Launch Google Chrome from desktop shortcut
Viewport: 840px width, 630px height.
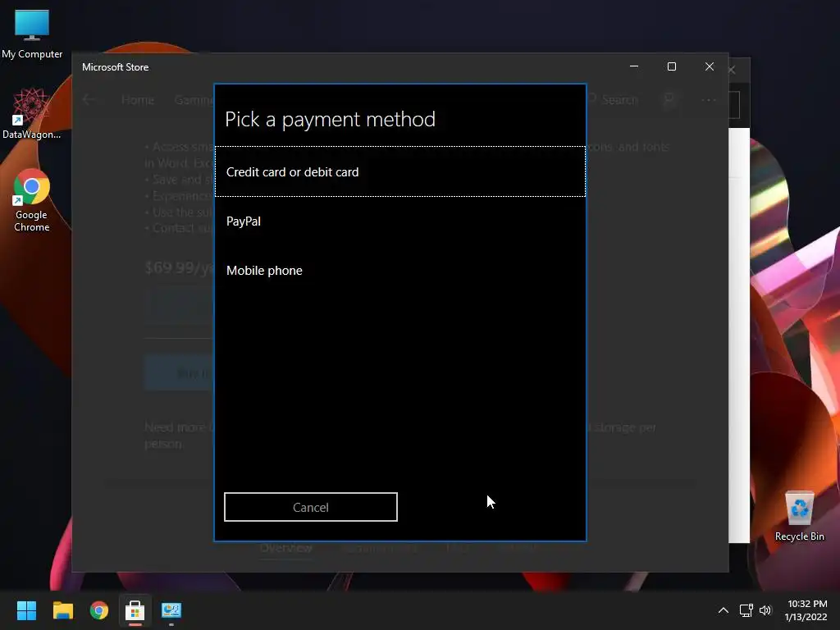(x=32, y=201)
